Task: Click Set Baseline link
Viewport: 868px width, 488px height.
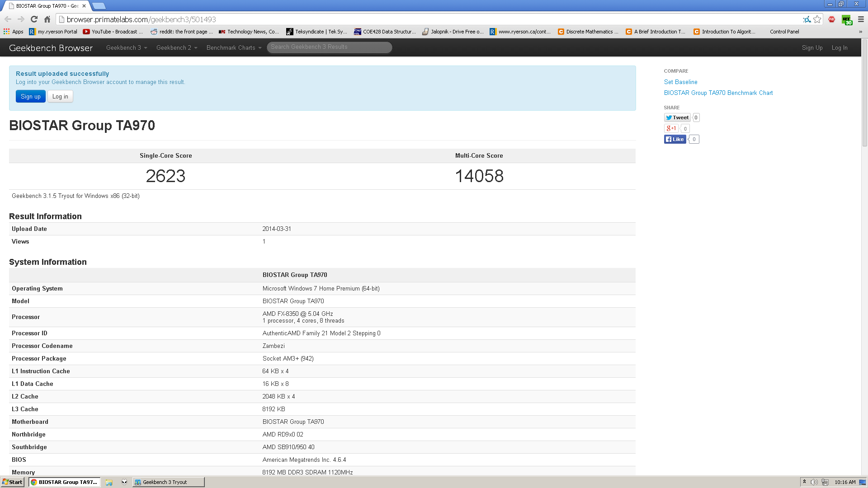Action: coord(680,82)
